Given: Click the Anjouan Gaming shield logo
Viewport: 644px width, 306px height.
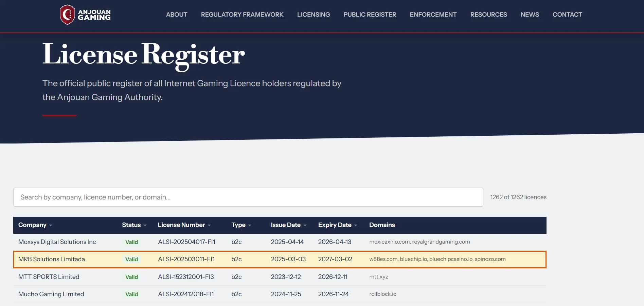Looking at the screenshot, I should pyautogui.click(x=67, y=15).
